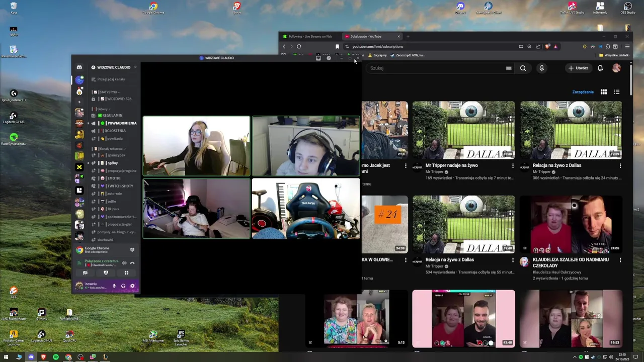Image resolution: width=644 pixels, height=362 pixels.
Task: Open Brave Rewards triangle icon
Action: pyautogui.click(x=555, y=46)
